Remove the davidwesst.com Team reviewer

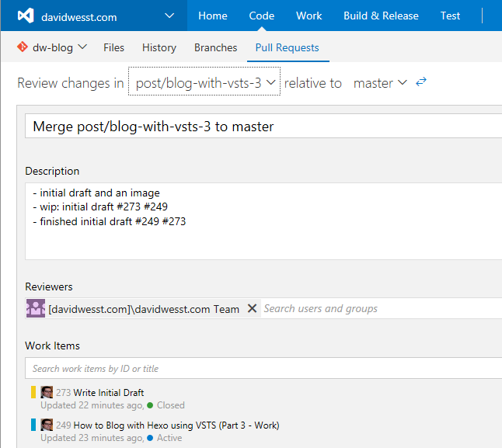coord(252,308)
